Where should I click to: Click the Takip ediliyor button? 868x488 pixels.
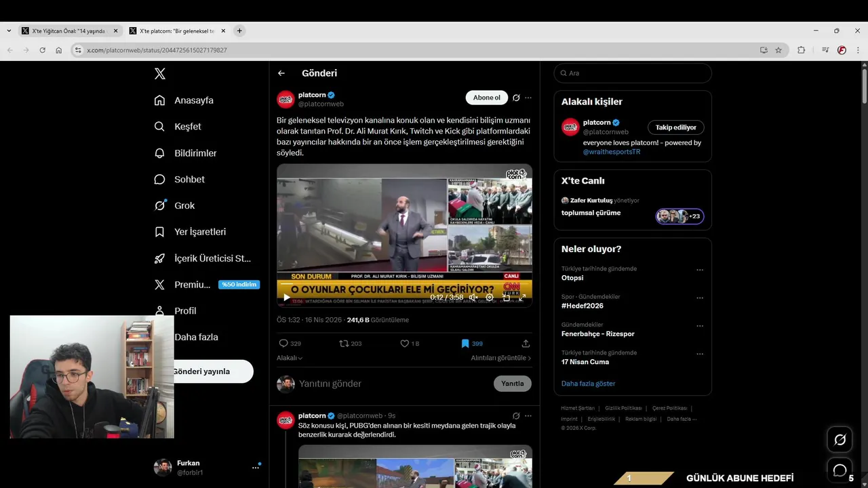675,127
